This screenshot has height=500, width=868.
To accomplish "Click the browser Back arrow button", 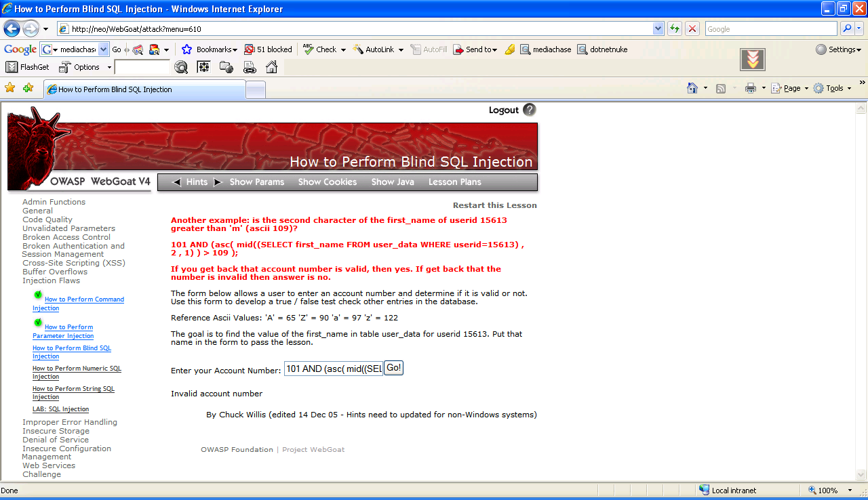I will pyautogui.click(x=12, y=29).
